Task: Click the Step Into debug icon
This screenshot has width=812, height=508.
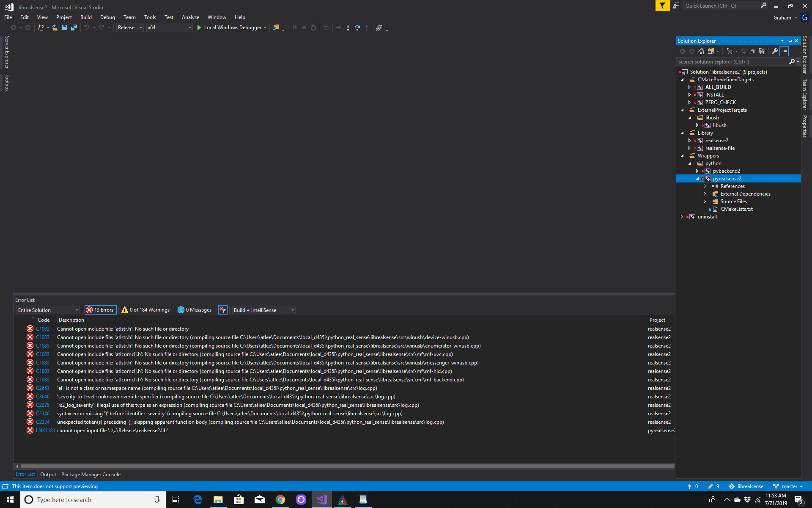Action: click(348, 28)
